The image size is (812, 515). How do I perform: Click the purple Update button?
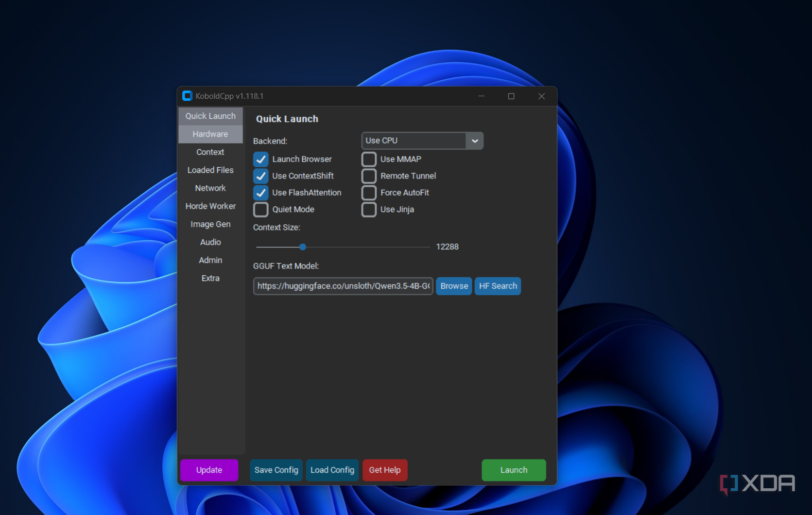point(209,470)
